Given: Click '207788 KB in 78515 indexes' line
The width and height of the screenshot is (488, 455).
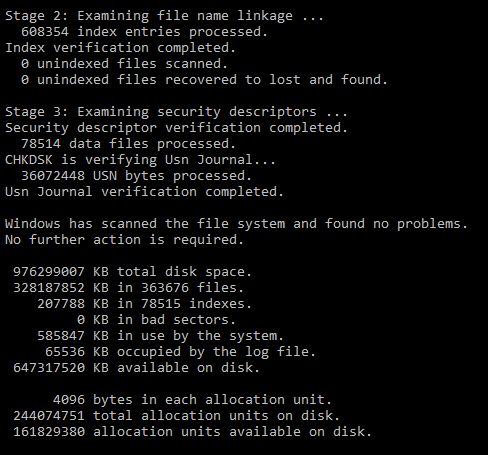Looking at the screenshot, I should click(144, 304).
